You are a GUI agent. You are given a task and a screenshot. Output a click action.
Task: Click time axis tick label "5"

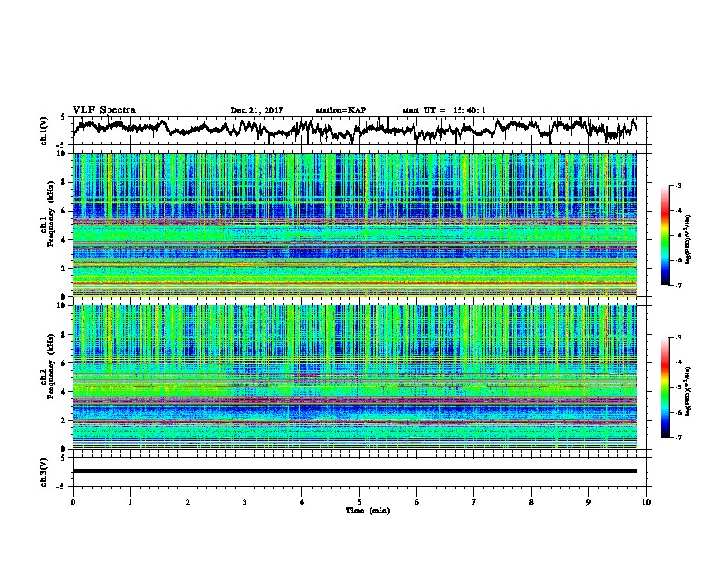[359, 501]
